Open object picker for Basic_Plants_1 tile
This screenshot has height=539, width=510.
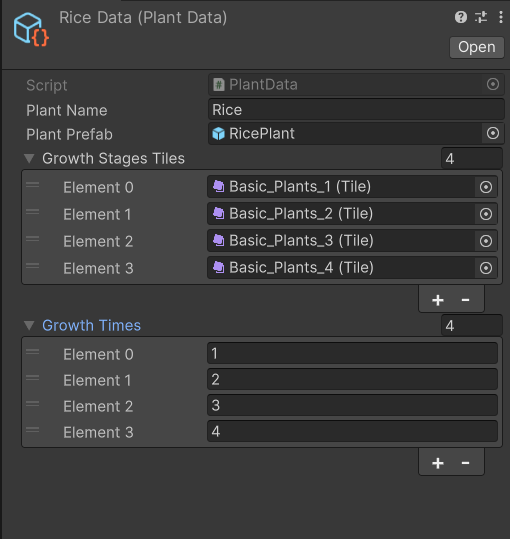486,187
